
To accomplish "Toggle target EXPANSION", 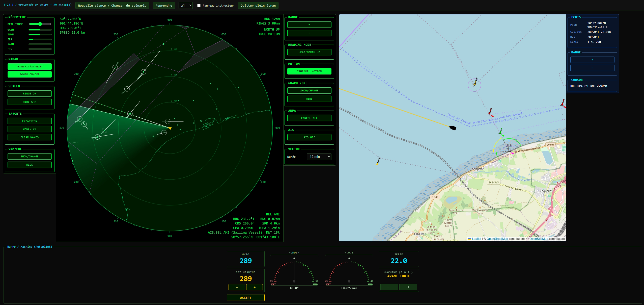I will point(30,121).
